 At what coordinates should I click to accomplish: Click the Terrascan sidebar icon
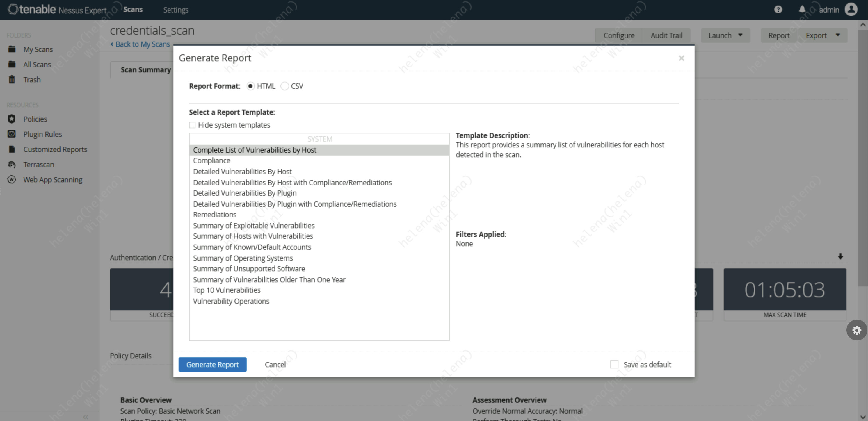[12, 164]
